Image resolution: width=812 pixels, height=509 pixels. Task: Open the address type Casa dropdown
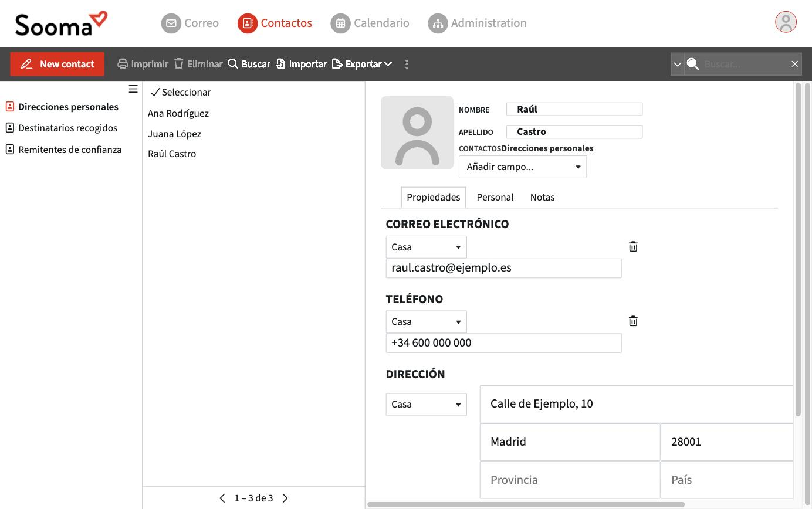coord(427,404)
